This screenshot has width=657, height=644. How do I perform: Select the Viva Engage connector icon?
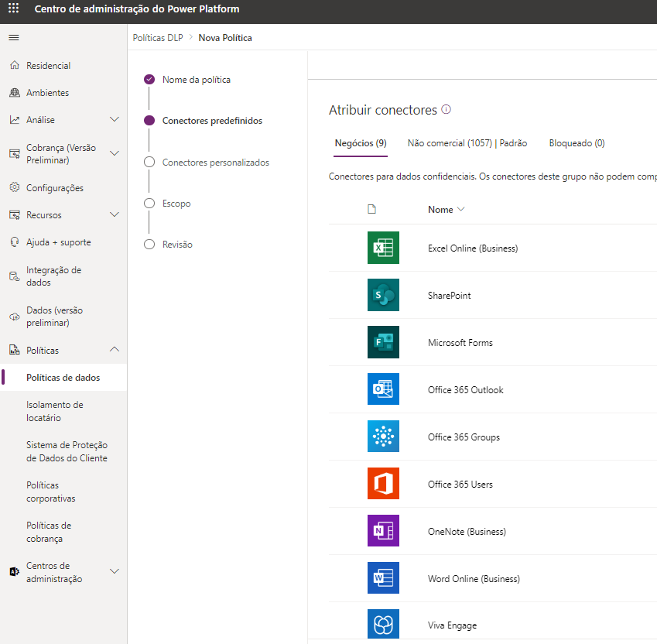(x=383, y=624)
